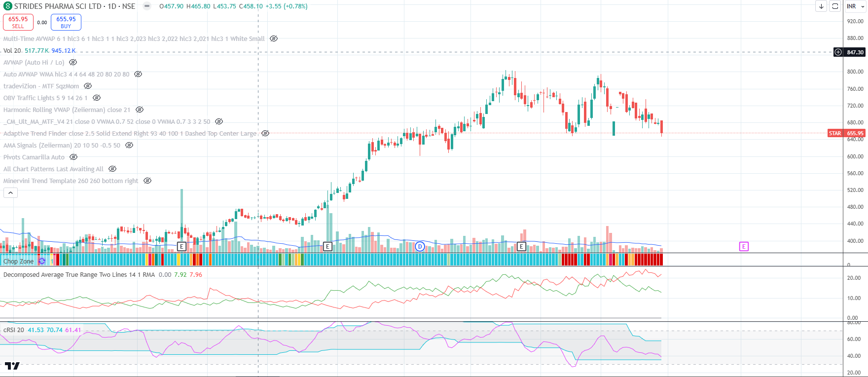Click the STRIDES PHARMA SCI LTD symbol title

pyautogui.click(x=58, y=6)
